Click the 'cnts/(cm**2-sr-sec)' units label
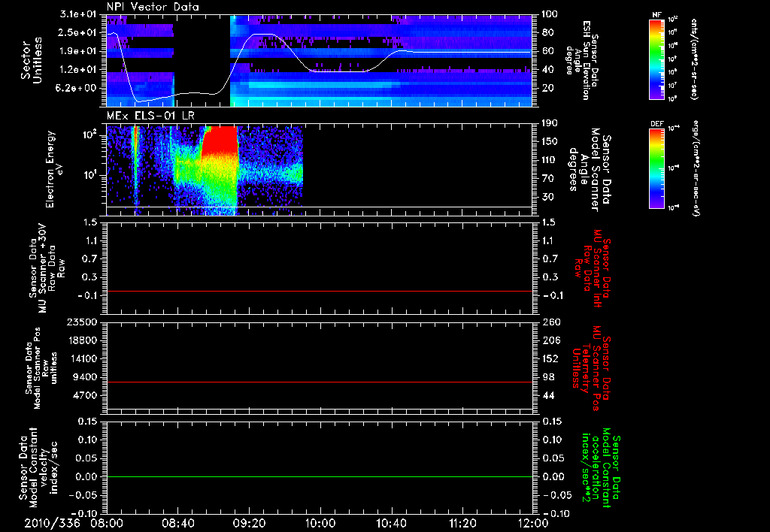 coord(694,59)
